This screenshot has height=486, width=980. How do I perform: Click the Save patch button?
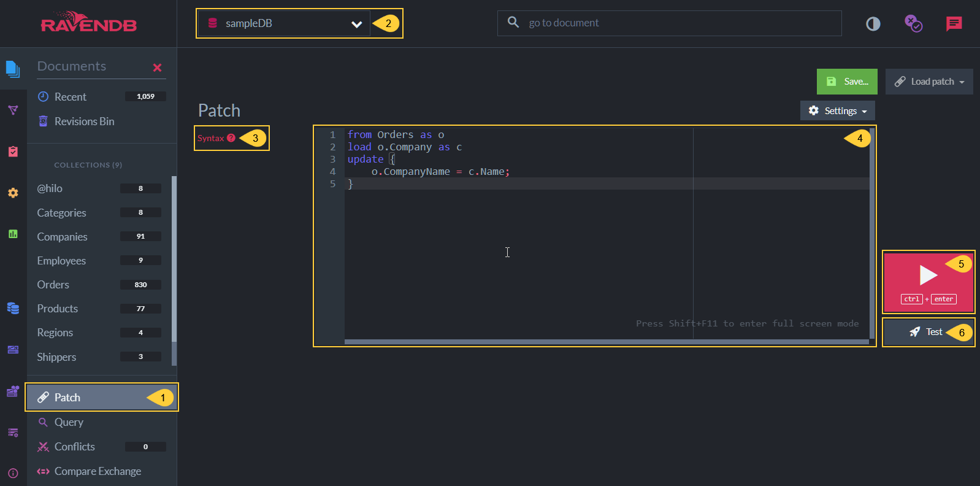click(x=847, y=82)
